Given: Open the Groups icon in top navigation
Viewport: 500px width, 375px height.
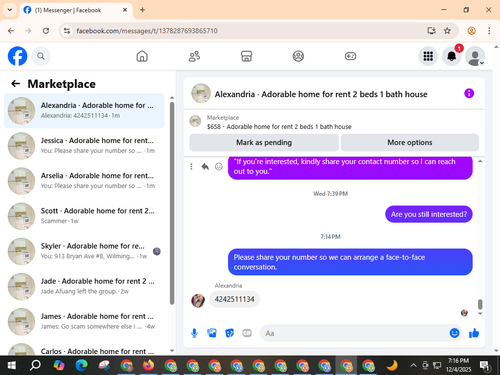Looking at the screenshot, I should 298,56.
